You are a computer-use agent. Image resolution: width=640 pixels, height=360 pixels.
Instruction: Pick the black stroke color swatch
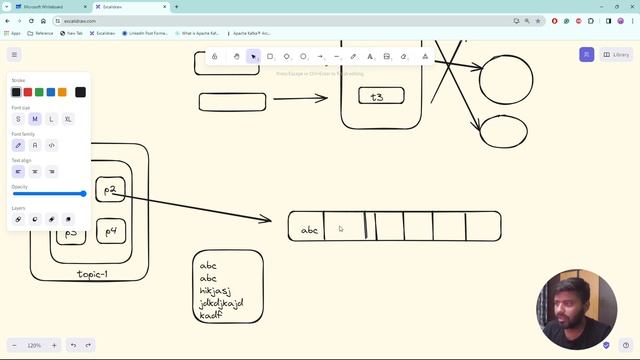point(16,92)
